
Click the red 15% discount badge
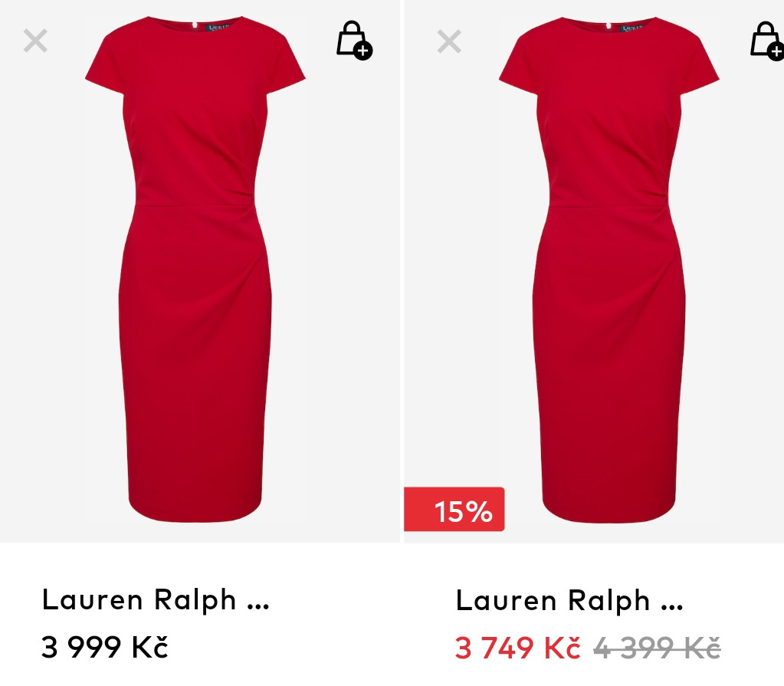tap(454, 509)
